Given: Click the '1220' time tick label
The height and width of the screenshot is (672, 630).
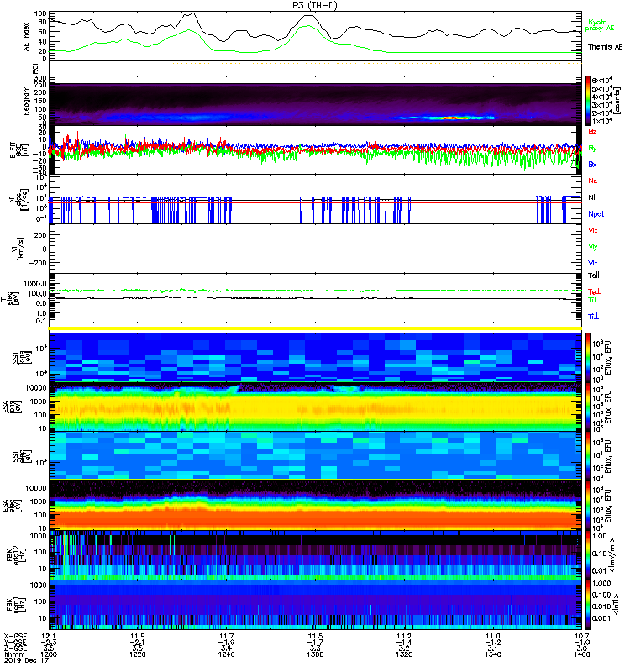Looking at the screenshot, I should pyautogui.click(x=138, y=654).
